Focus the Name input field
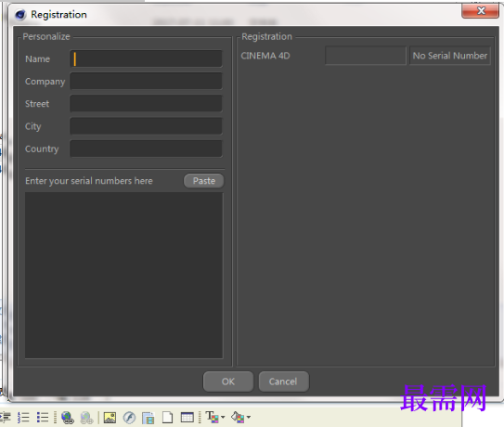Viewport: 504px width, 427px height. click(x=146, y=58)
